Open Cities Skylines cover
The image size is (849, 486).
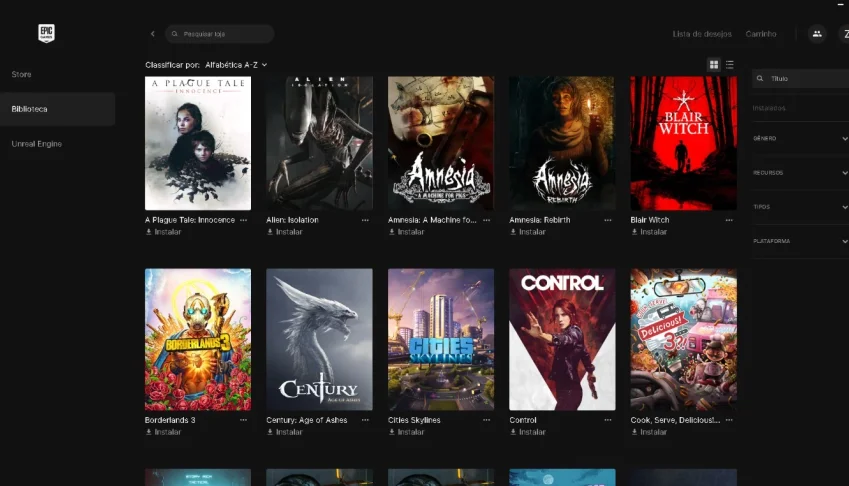tap(441, 339)
